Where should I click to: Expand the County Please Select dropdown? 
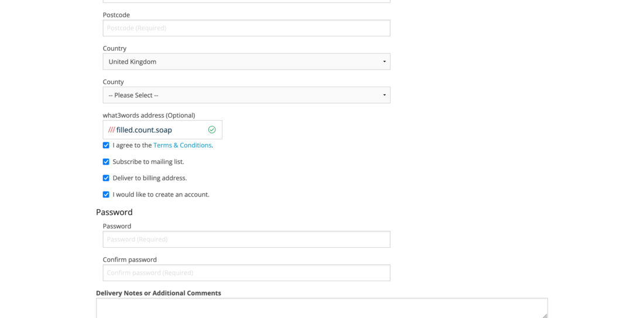click(x=246, y=95)
